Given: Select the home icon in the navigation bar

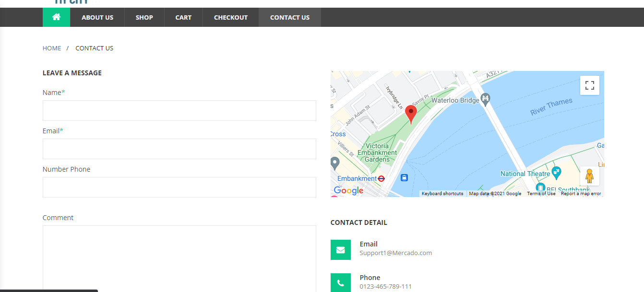Looking at the screenshot, I should point(56,17).
